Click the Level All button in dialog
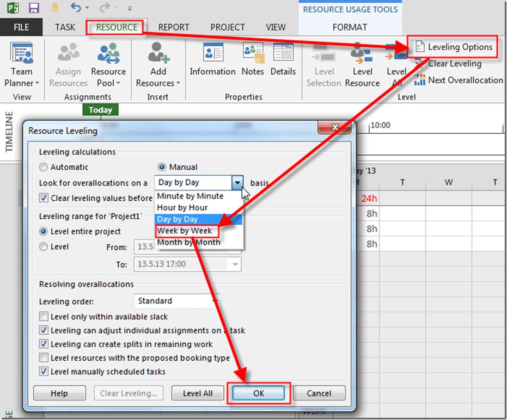Image resolution: width=507 pixels, height=420 pixels. click(198, 393)
